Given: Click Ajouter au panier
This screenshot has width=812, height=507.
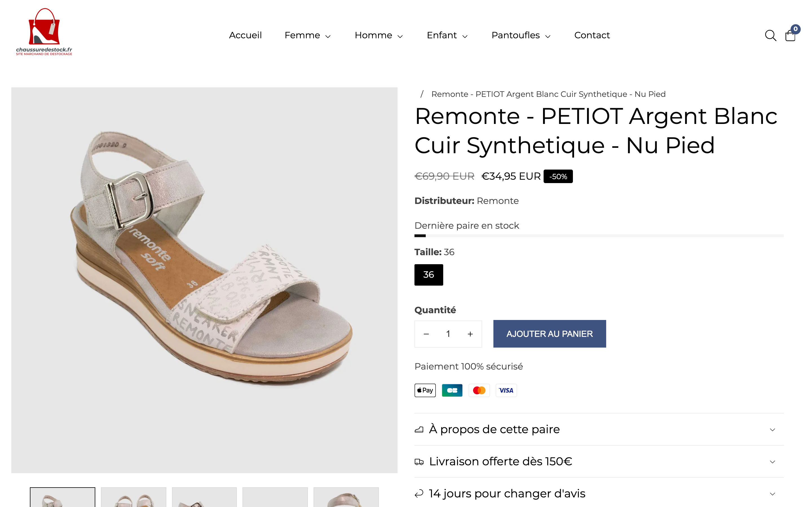Looking at the screenshot, I should point(550,334).
